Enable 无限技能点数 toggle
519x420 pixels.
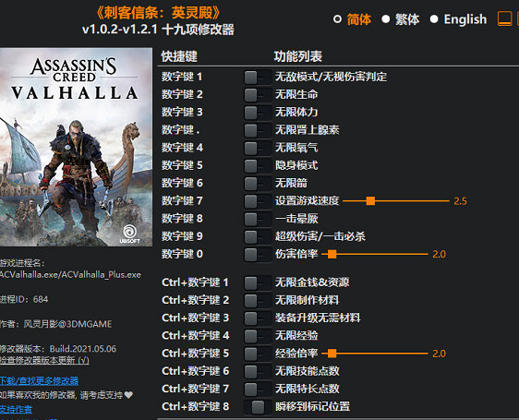[258, 371]
